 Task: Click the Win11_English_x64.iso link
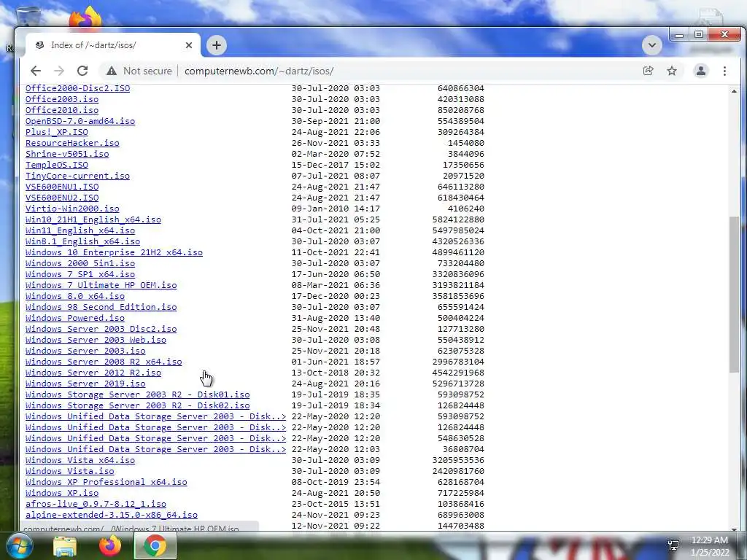tap(80, 230)
